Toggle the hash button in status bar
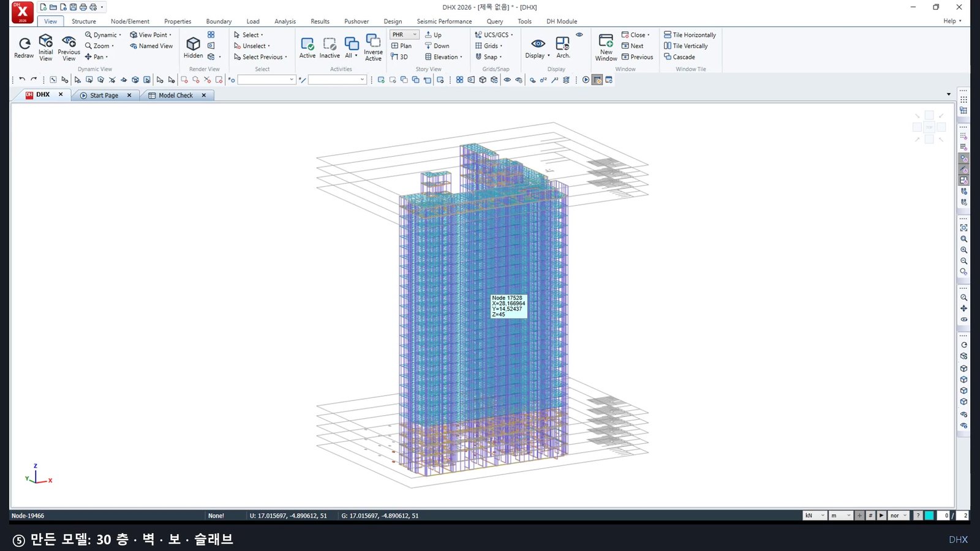The width and height of the screenshot is (980, 551). 870,515
